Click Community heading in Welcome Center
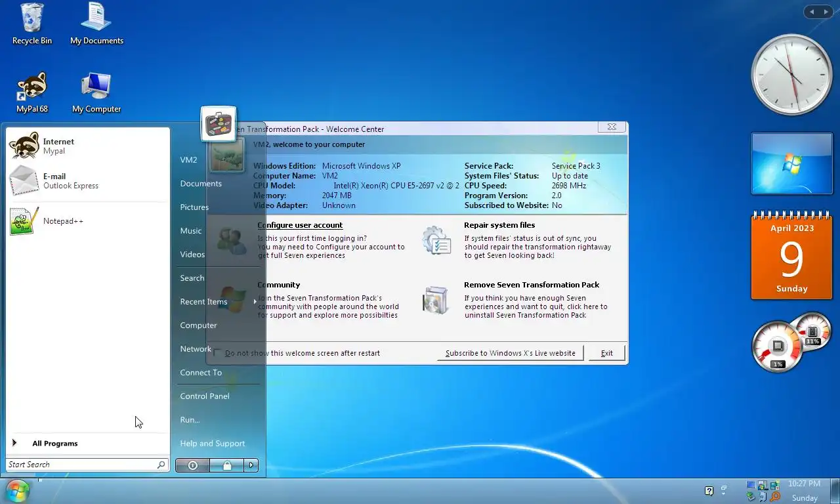 [x=279, y=285]
